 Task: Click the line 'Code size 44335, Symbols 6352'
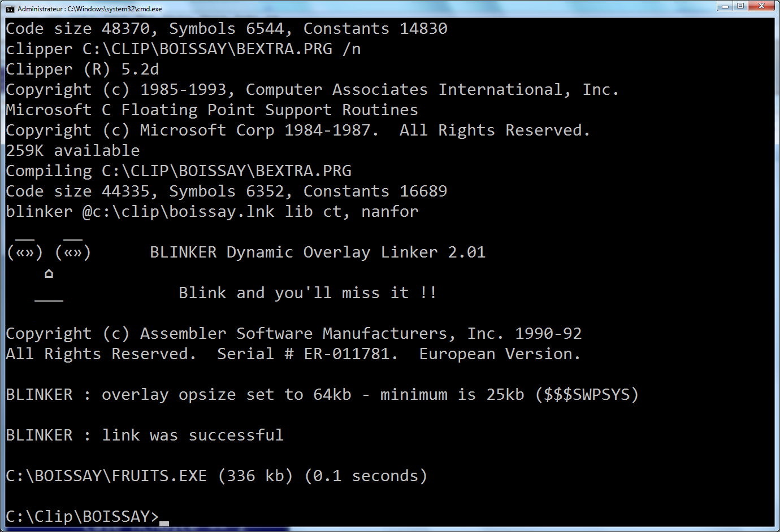[x=227, y=191]
